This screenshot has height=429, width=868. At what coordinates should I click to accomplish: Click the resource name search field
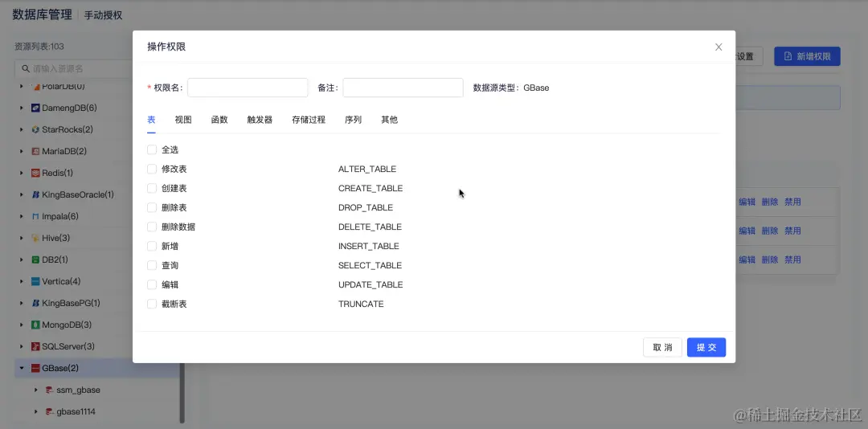click(74, 68)
